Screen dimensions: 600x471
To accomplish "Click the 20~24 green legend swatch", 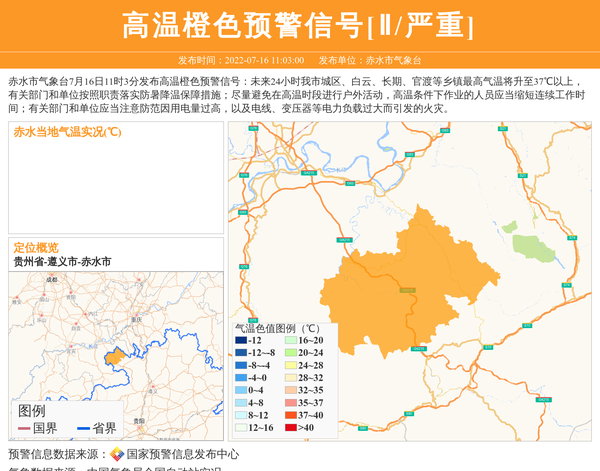I will pos(293,353).
